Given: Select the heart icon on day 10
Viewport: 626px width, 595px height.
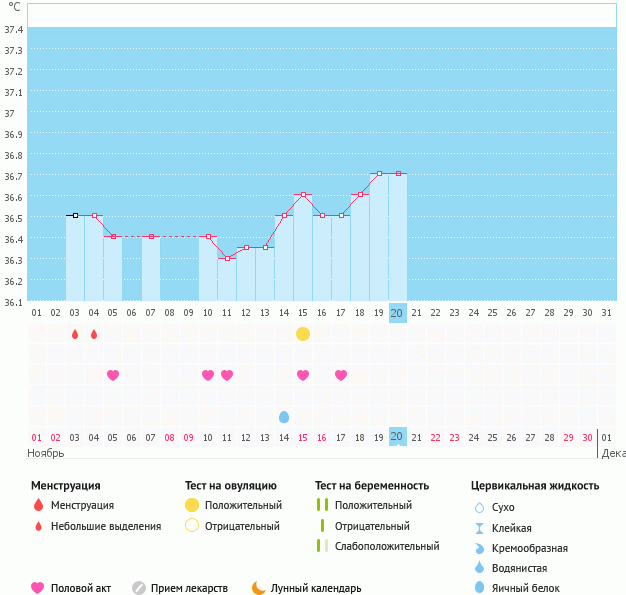Looking at the screenshot, I should pos(208,375).
